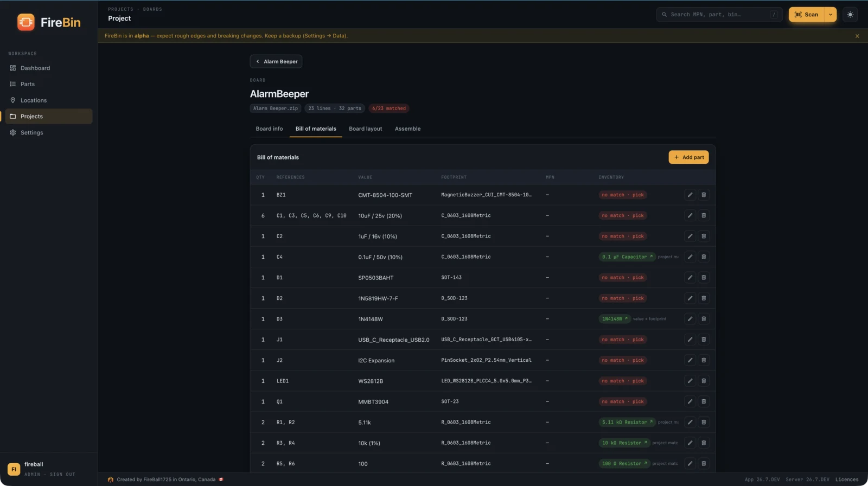Expand the Scan button dropdown arrow
The width and height of the screenshot is (868, 486).
(831, 15)
